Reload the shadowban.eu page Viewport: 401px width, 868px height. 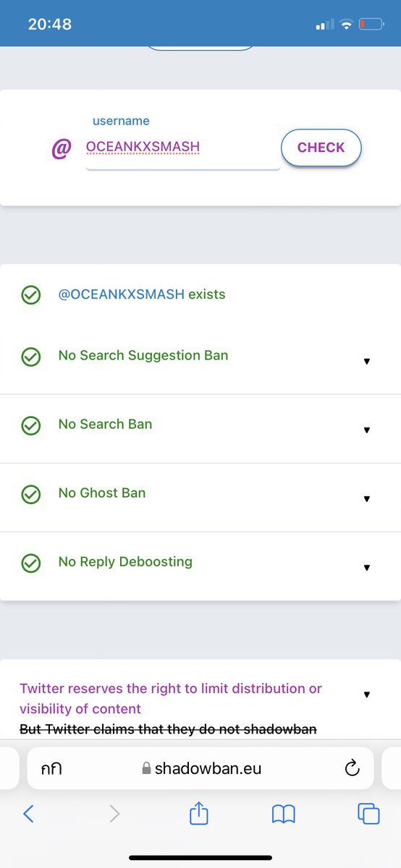click(x=353, y=769)
